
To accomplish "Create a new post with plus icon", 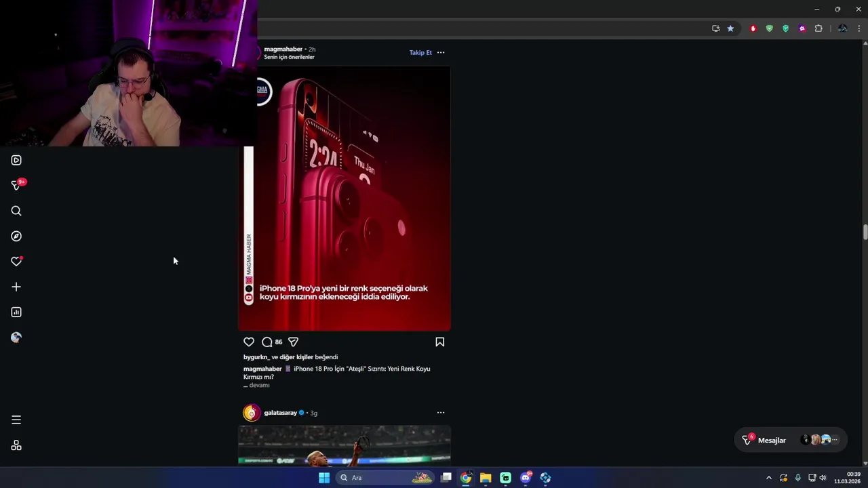I will [16, 287].
